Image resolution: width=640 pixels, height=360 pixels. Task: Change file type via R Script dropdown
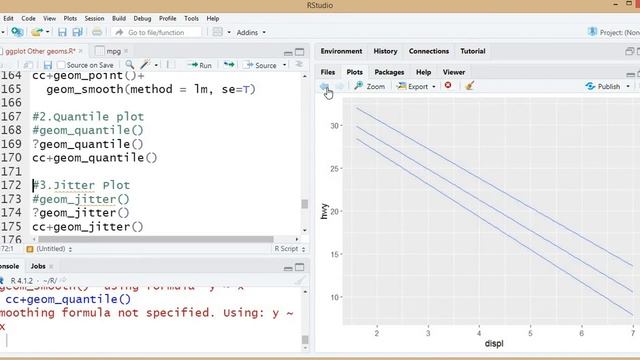pyautogui.click(x=289, y=249)
